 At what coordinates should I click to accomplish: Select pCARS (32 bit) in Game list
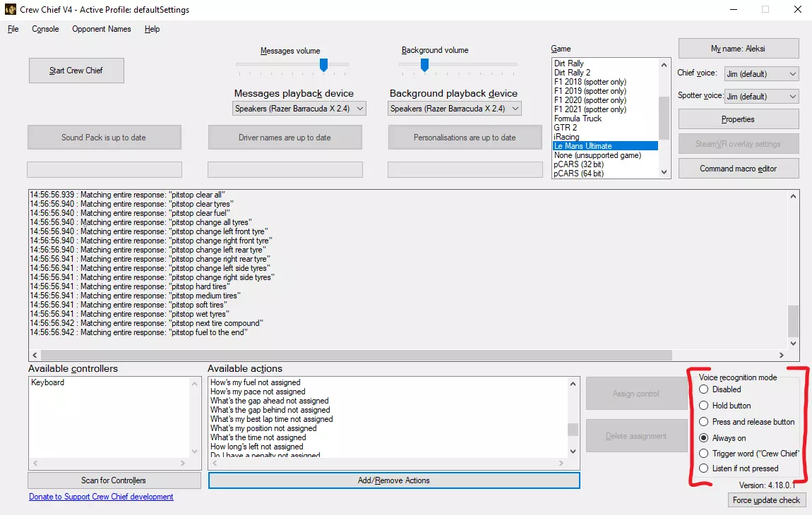(x=578, y=164)
